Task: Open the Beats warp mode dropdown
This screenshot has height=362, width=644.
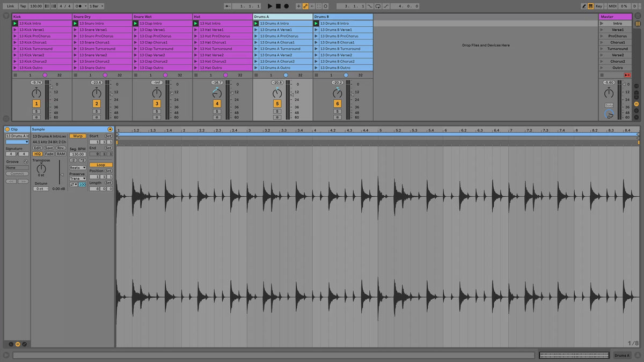Action: click(77, 168)
